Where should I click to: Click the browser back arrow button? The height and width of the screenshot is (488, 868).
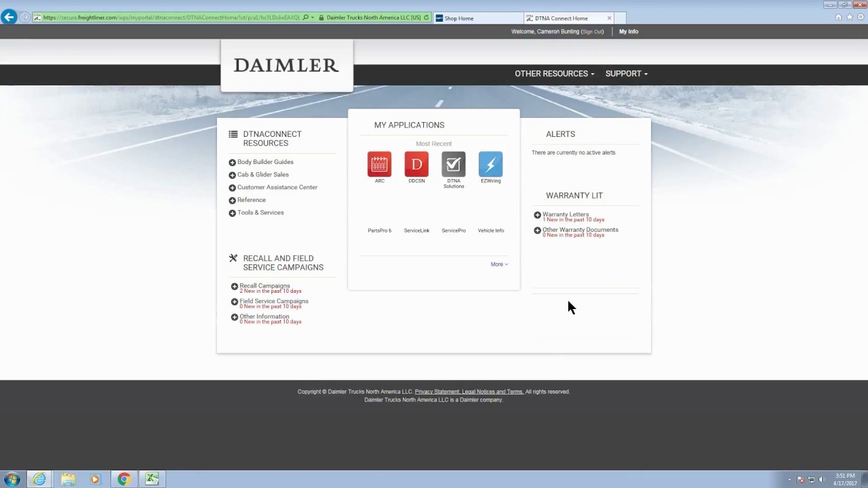click(x=9, y=18)
